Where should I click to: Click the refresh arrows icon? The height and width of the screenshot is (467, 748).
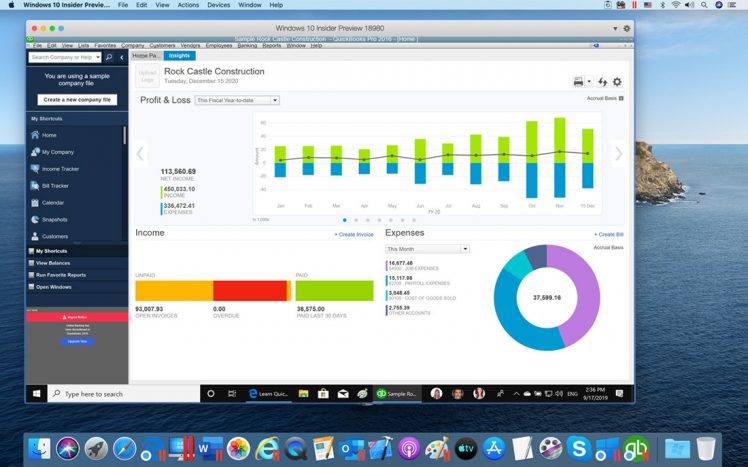603,82
